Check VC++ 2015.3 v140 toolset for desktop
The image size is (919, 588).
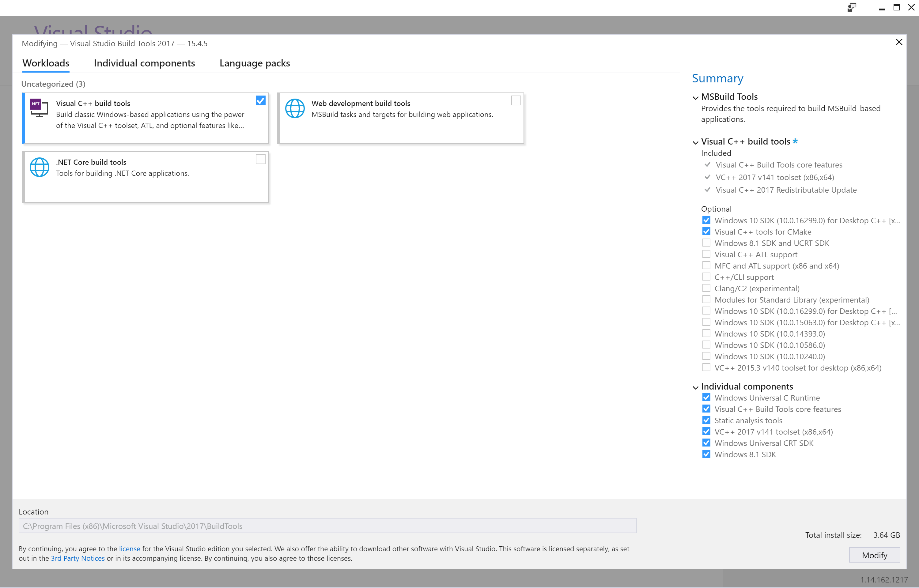tap(706, 367)
